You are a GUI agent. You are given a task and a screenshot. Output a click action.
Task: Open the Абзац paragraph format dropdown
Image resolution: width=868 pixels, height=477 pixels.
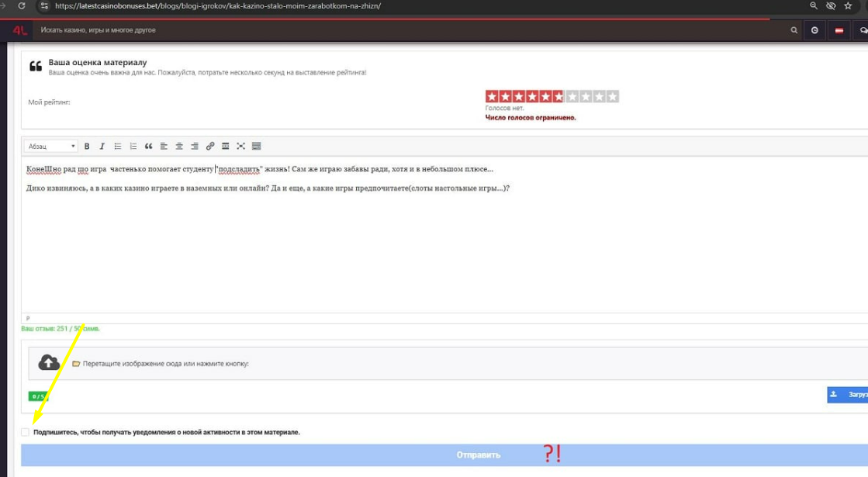tap(51, 147)
